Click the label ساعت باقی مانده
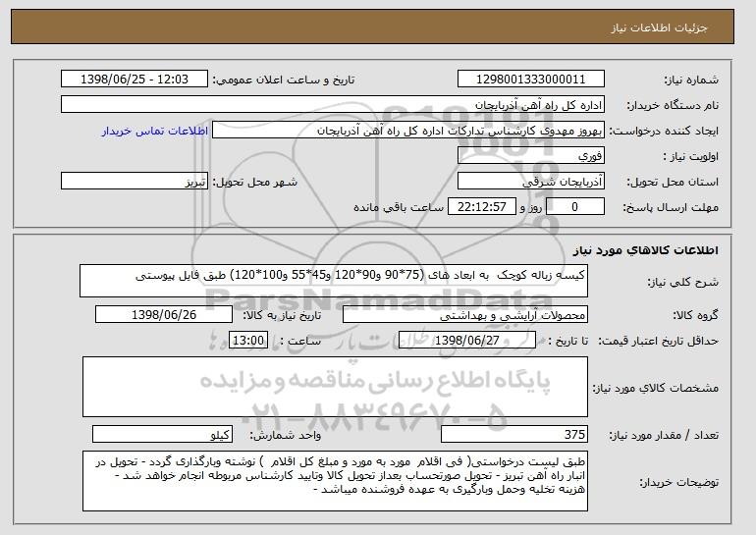 coord(399,208)
